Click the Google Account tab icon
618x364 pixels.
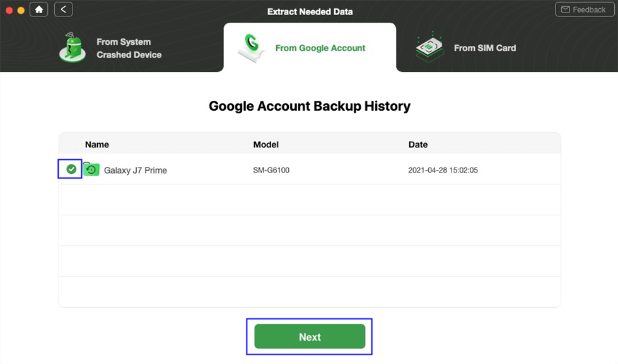tap(252, 48)
